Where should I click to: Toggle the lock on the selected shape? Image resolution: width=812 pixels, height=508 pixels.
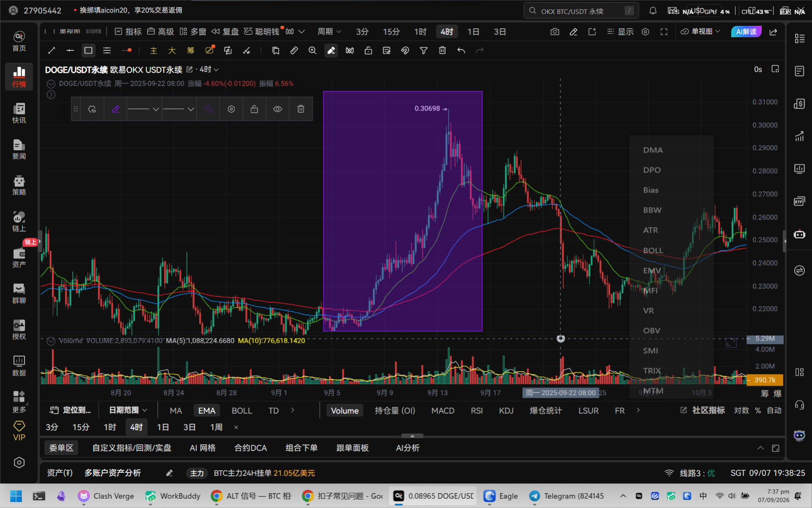click(254, 109)
